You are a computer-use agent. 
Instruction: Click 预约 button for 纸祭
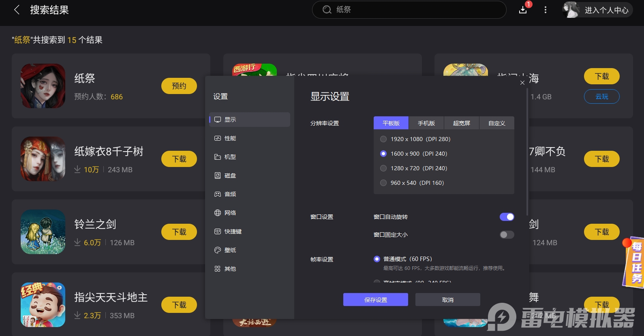click(x=179, y=86)
